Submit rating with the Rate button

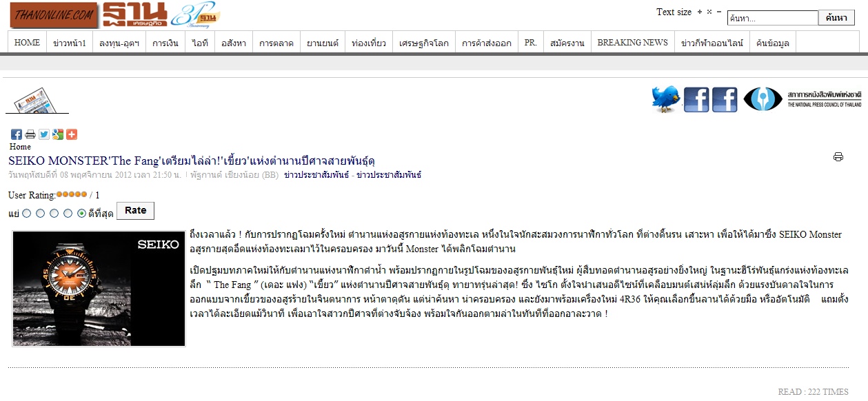(x=135, y=210)
